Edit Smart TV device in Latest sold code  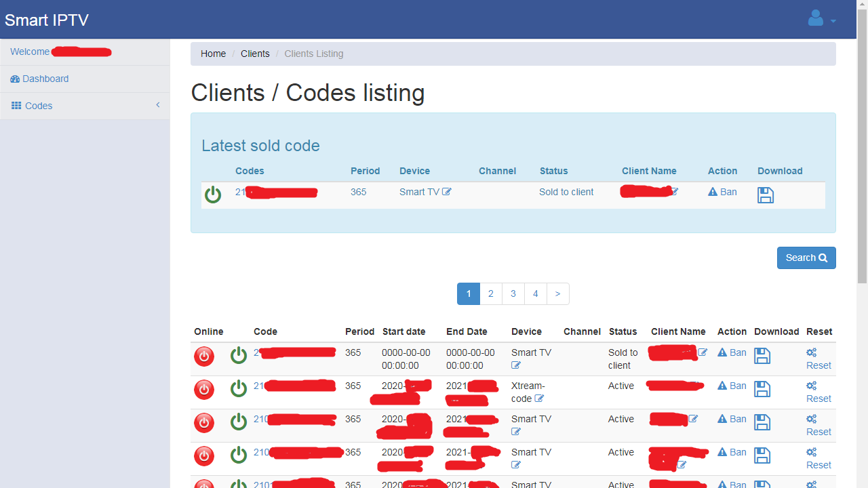447,192
